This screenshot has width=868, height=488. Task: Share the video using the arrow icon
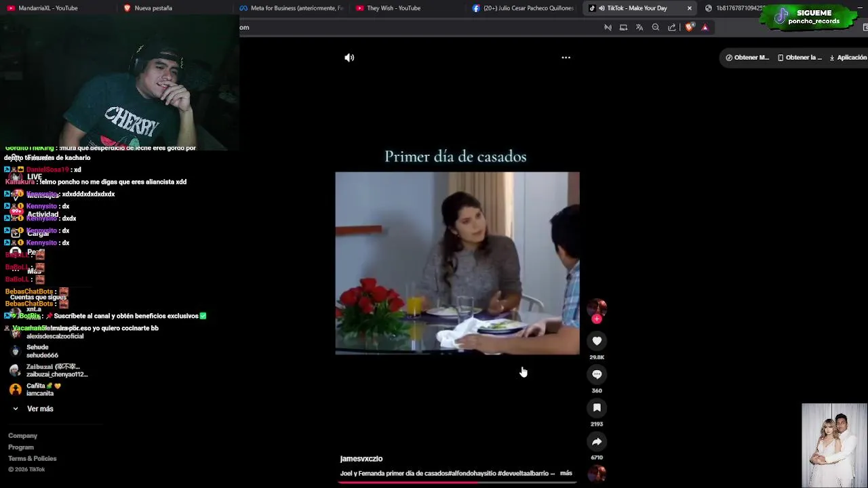597,441
